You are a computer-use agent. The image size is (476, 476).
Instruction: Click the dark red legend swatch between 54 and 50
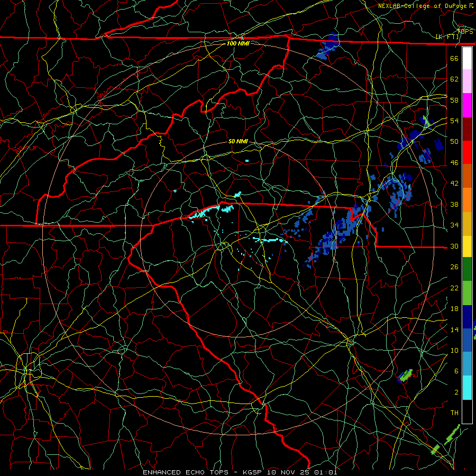[x=467, y=129]
